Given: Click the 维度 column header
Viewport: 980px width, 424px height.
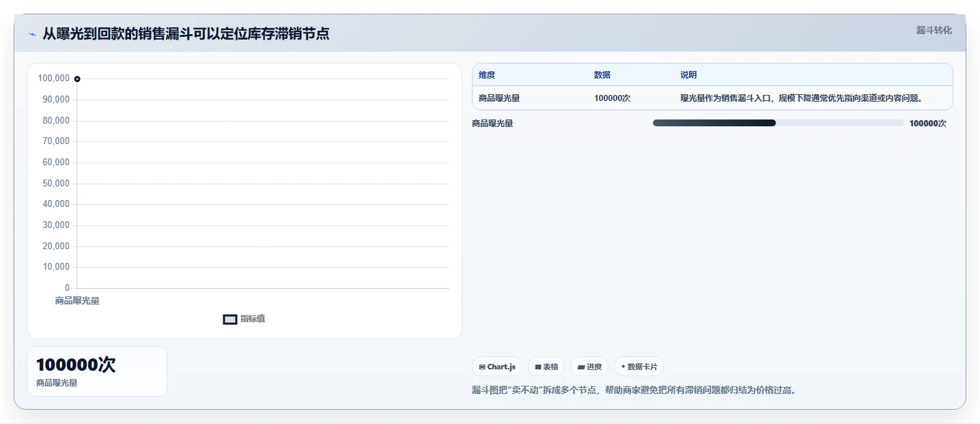Looking at the screenshot, I should 487,75.
